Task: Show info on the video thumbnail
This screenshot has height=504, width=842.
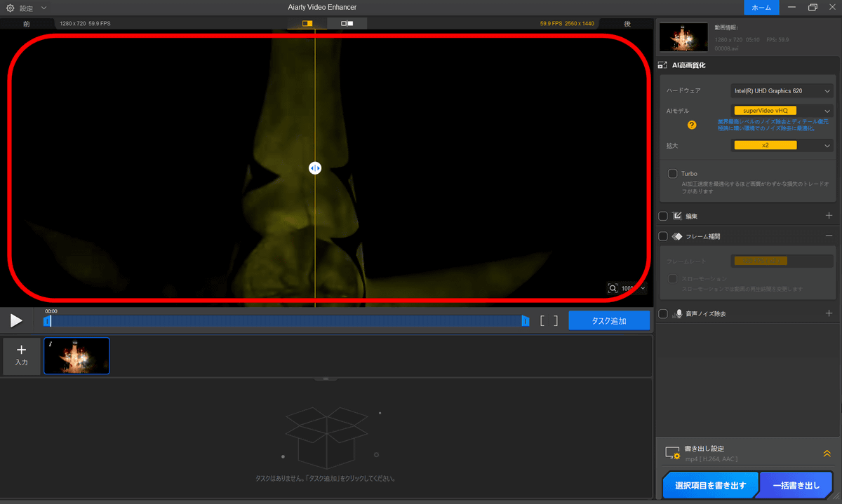Action: coord(51,344)
